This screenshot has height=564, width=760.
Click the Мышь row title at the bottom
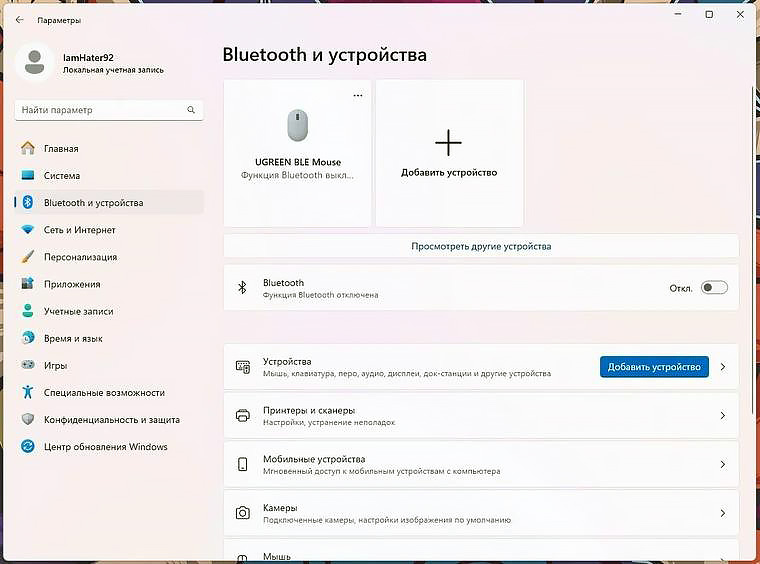point(277,556)
